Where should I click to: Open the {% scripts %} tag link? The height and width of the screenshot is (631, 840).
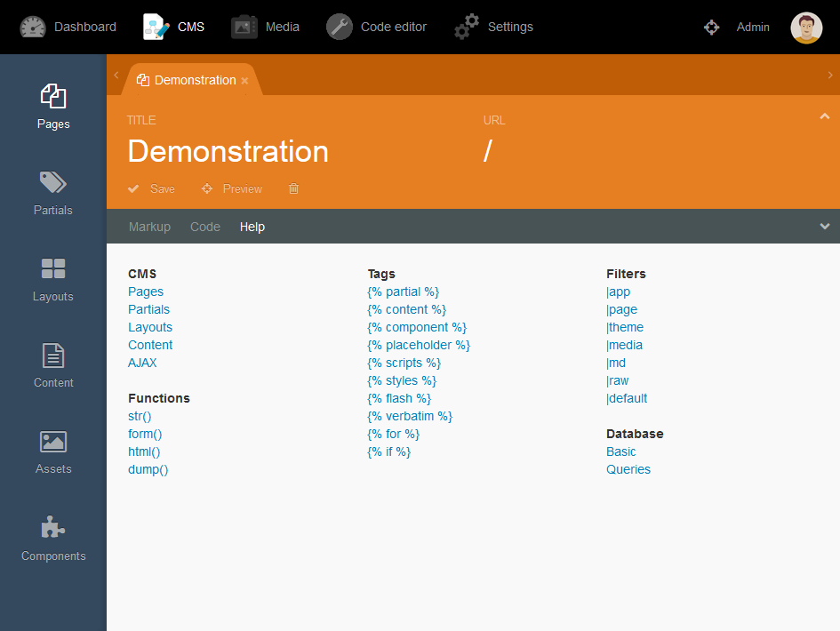tap(404, 363)
